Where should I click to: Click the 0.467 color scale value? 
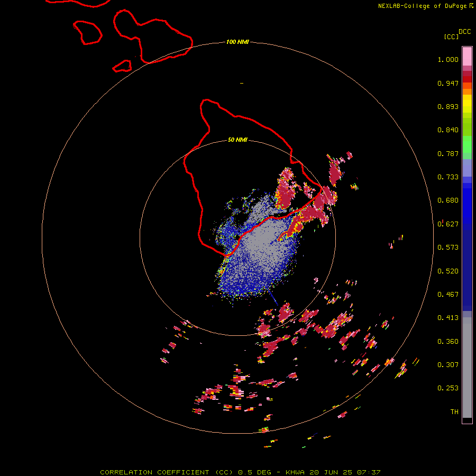click(x=448, y=295)
